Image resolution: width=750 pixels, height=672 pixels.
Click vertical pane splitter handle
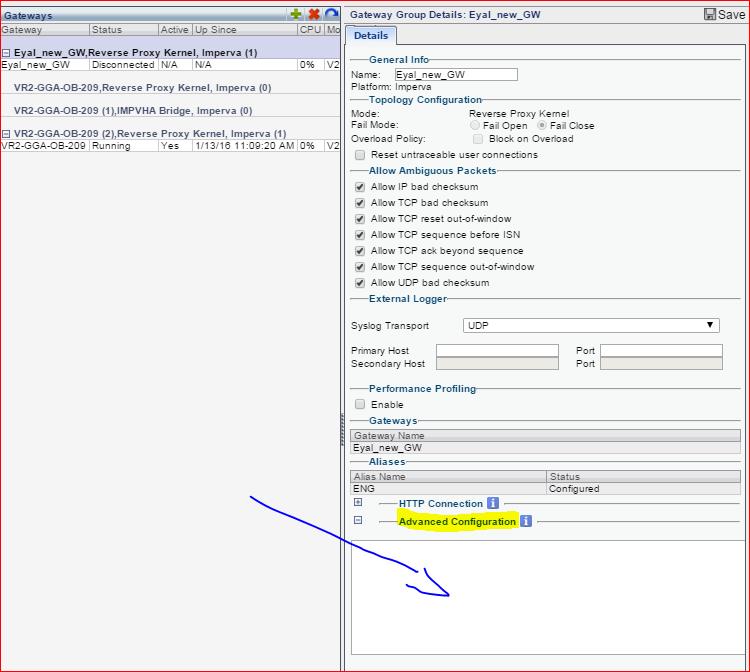[342, 429]
